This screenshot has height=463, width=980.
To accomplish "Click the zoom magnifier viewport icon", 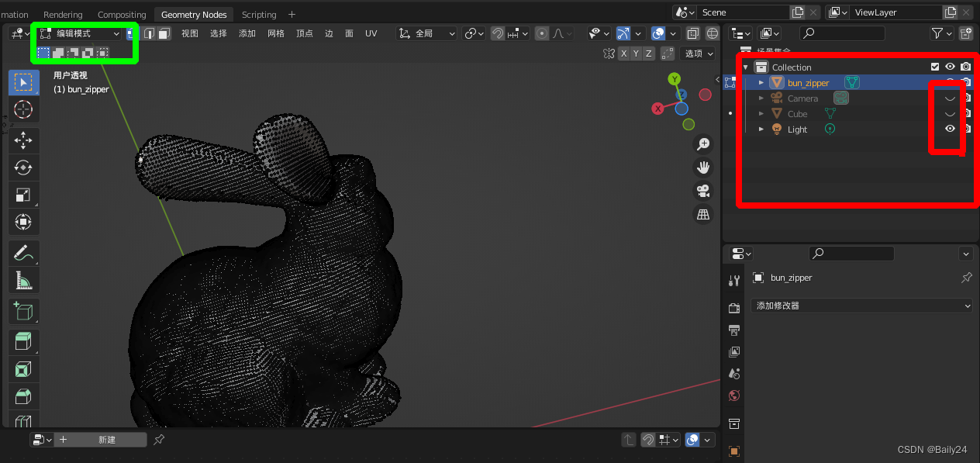I will 703,143.
